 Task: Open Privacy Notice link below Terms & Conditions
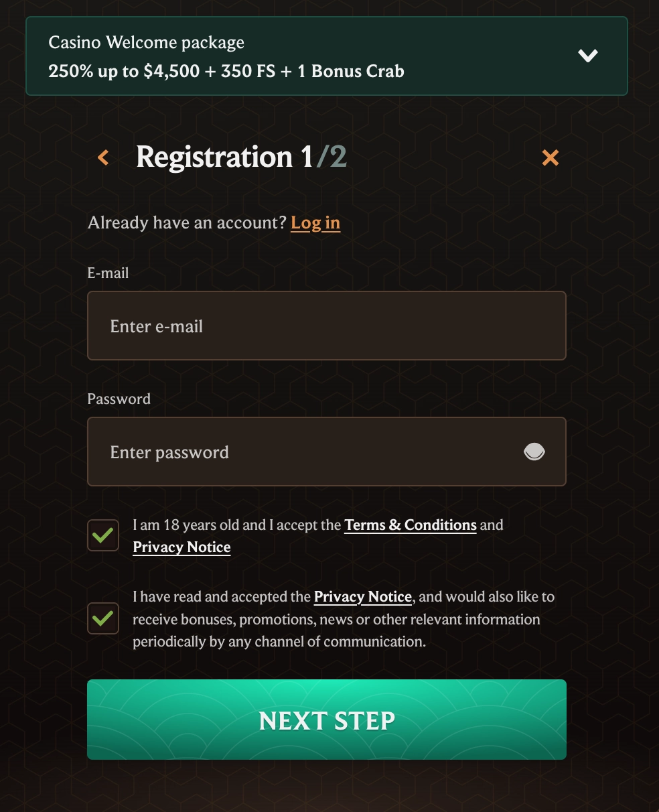click(x=181, y=547)
